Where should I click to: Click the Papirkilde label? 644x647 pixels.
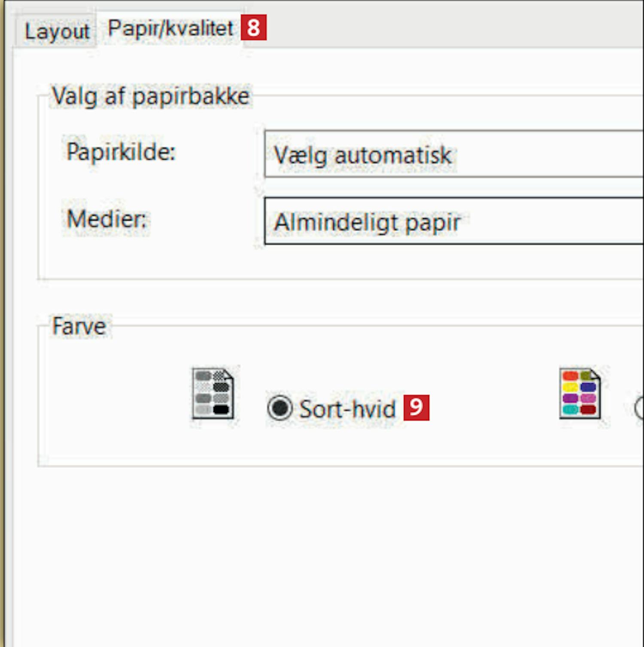(121, 151)
